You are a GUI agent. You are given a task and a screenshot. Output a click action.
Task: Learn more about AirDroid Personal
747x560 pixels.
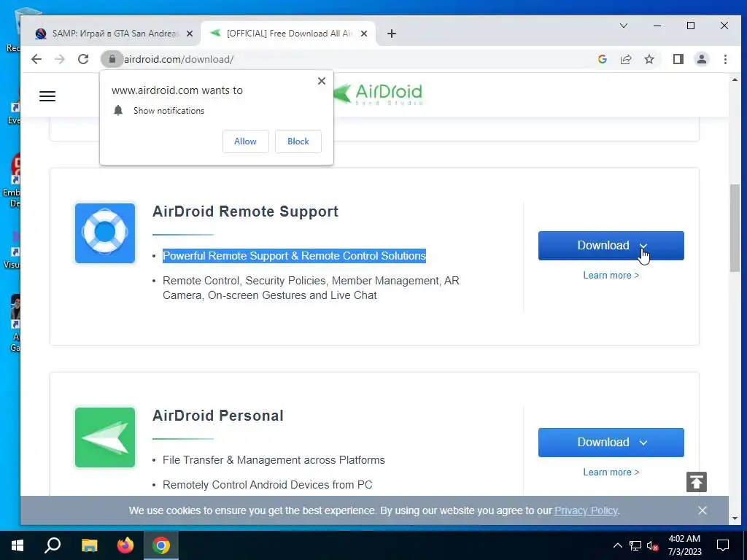(x=611, y=472)
